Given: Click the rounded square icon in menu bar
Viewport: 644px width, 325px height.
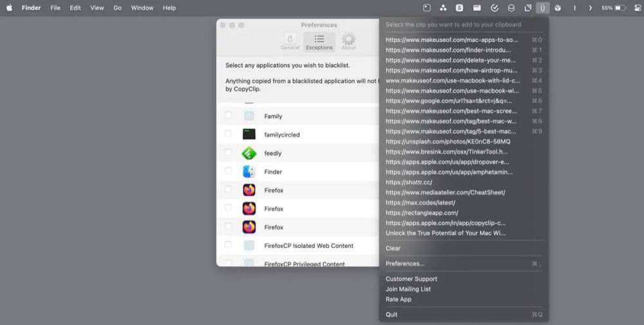Looking at the screenshot, I should pos(427,8).
